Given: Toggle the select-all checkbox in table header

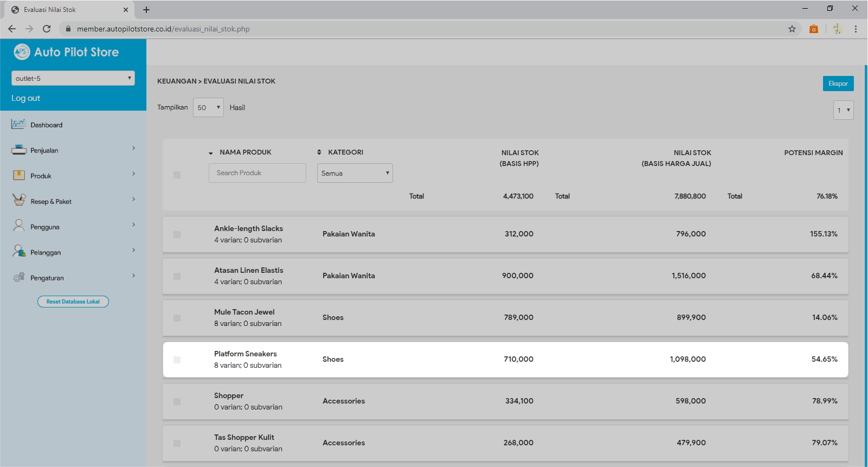Looking at the screenshot, I should [177, 175].
